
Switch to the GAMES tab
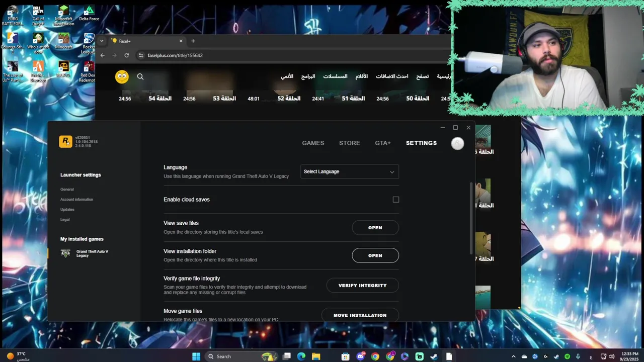(313, 143)
